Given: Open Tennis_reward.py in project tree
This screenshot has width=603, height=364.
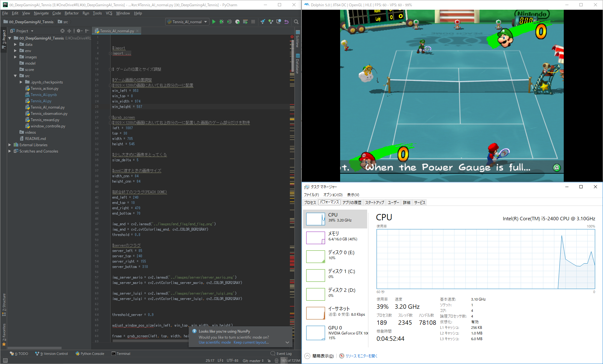Looking at the screenshot, I should pyautogui.click(x=45, y=120).
